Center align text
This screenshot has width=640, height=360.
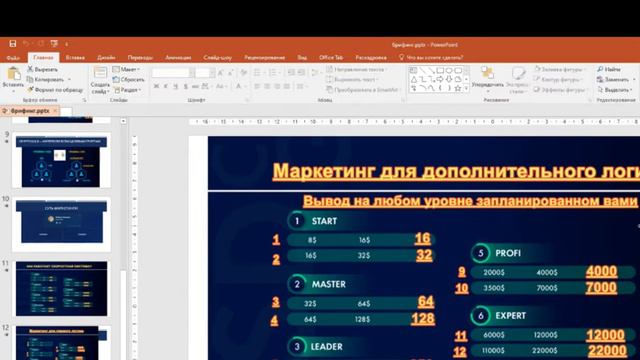pyautogui.click(x=267, y=86)
